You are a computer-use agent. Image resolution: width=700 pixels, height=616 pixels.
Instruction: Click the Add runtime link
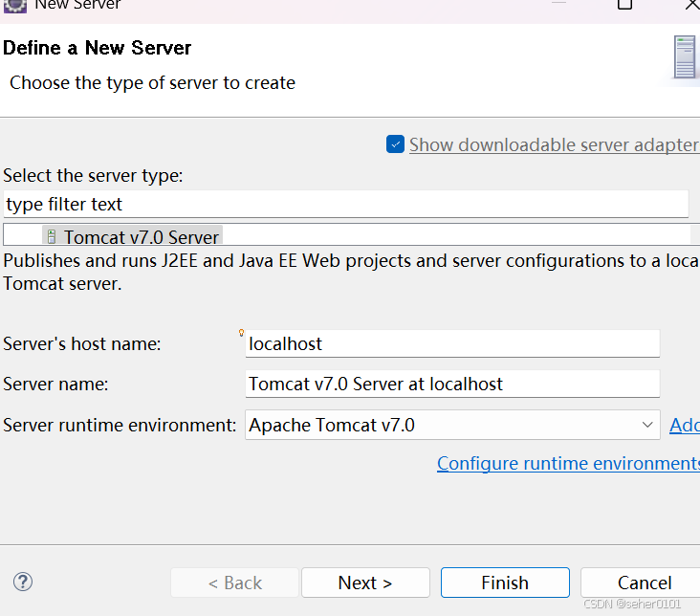pyautogui.click(x=685, y=425)
